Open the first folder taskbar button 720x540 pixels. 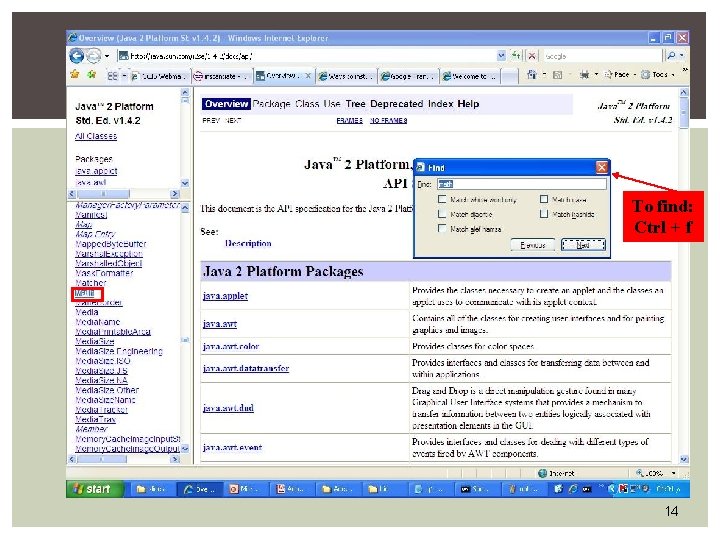(x=153, y=489)
